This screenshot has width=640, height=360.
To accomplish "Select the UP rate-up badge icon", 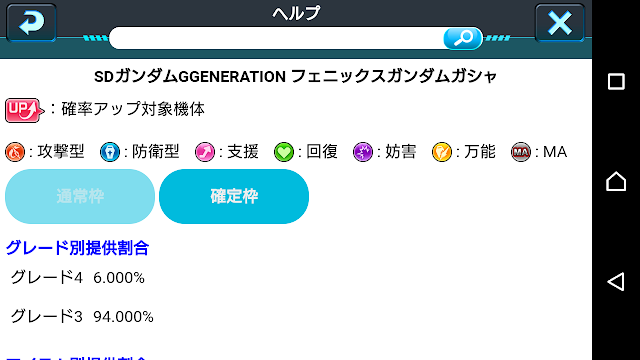I will click(x=24, y=110).
